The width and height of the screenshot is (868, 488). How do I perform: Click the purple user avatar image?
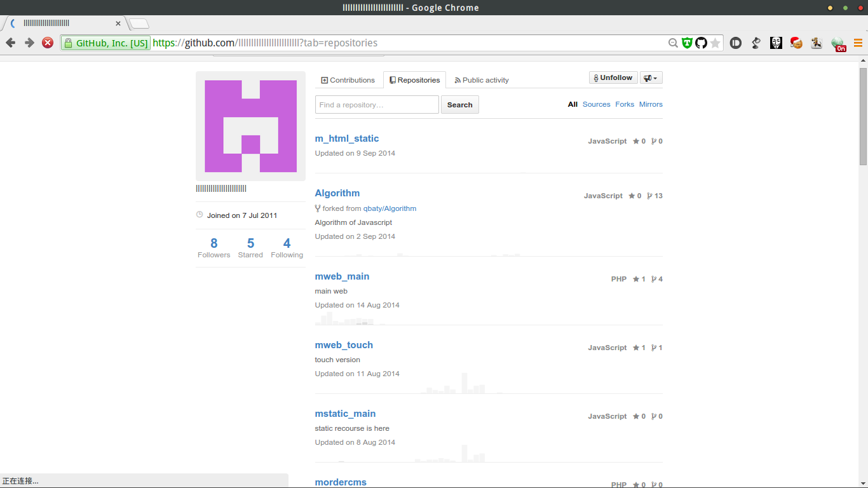click(250, 126)
